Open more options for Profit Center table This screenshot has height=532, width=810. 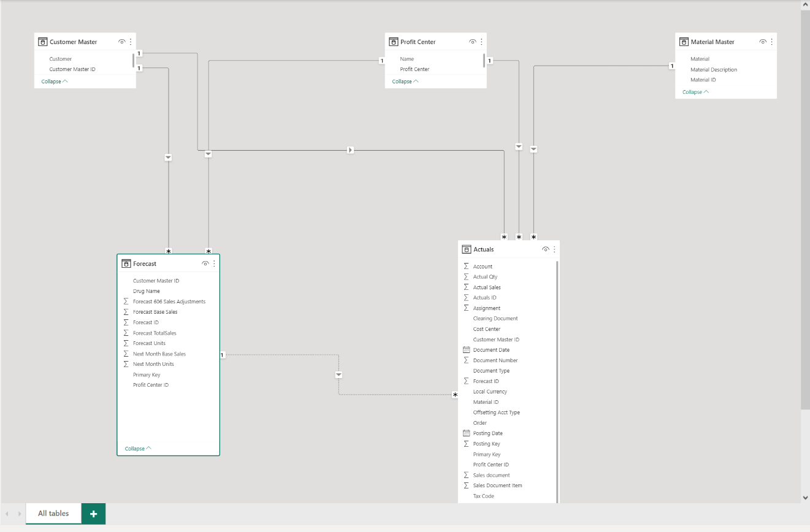click(x=481, y=42)
